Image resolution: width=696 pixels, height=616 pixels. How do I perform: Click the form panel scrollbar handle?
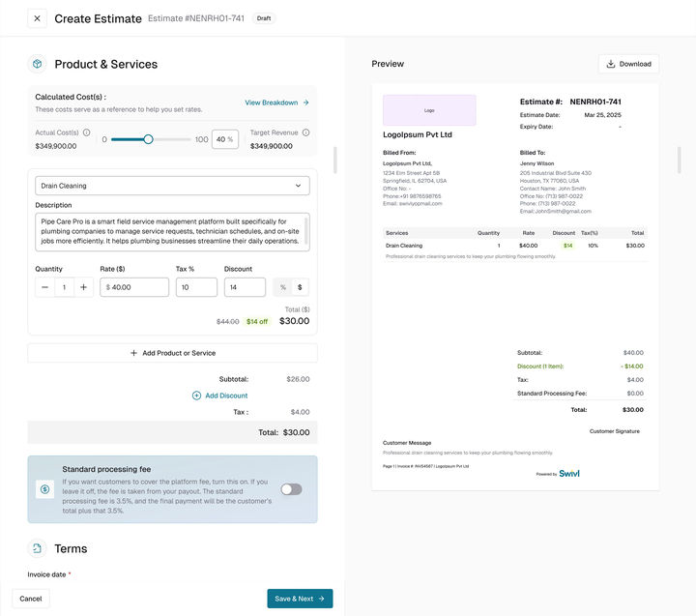tap(335, 160)
